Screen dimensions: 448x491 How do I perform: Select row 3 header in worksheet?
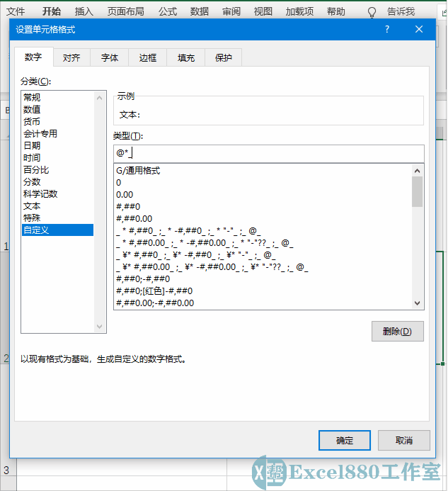pos(7,470)
